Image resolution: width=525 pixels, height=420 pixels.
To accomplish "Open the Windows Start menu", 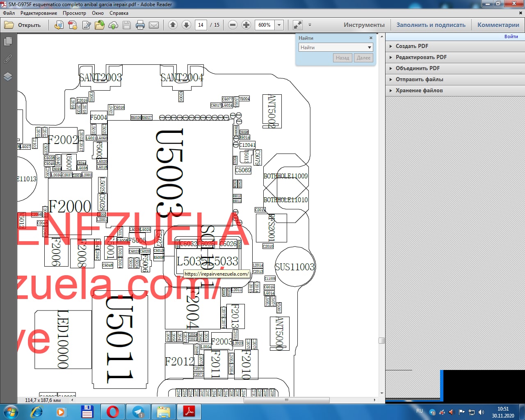I will (11, 412).
